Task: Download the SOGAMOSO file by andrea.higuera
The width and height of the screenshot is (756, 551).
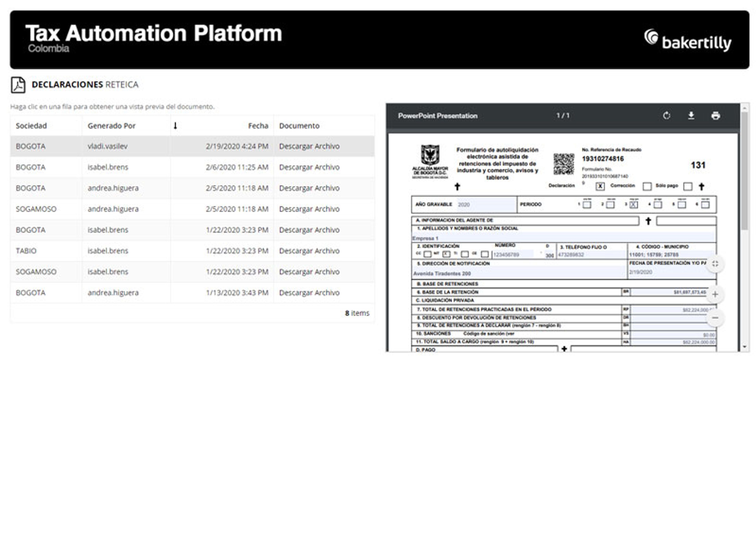Action: click(x=309, y=209)
